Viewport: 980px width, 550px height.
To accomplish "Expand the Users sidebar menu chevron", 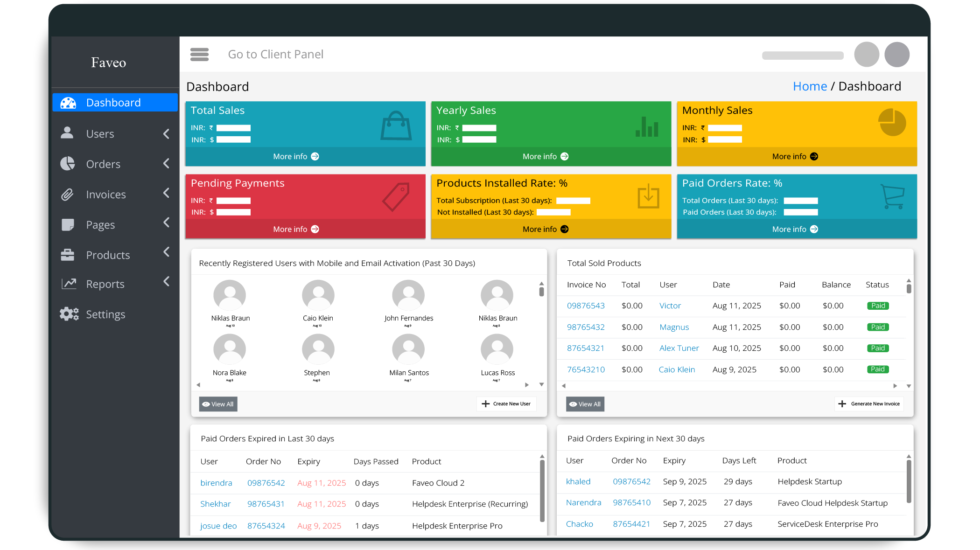I will (x=166, y=134).
